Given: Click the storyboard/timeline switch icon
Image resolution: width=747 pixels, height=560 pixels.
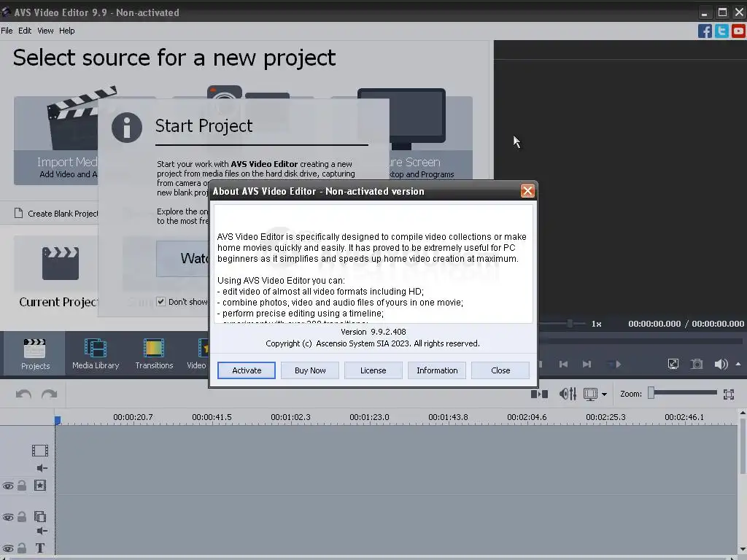Looking at the screenshot, I should (539, 394).
